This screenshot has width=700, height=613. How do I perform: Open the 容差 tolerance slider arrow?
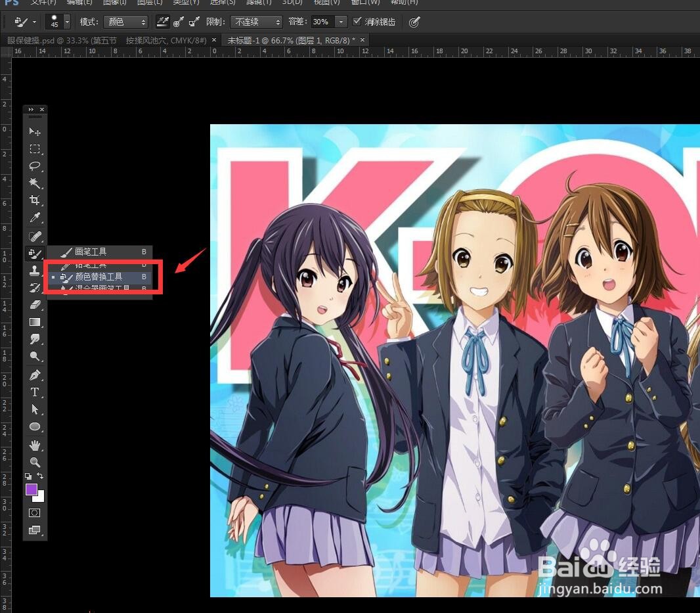[341, 22]
